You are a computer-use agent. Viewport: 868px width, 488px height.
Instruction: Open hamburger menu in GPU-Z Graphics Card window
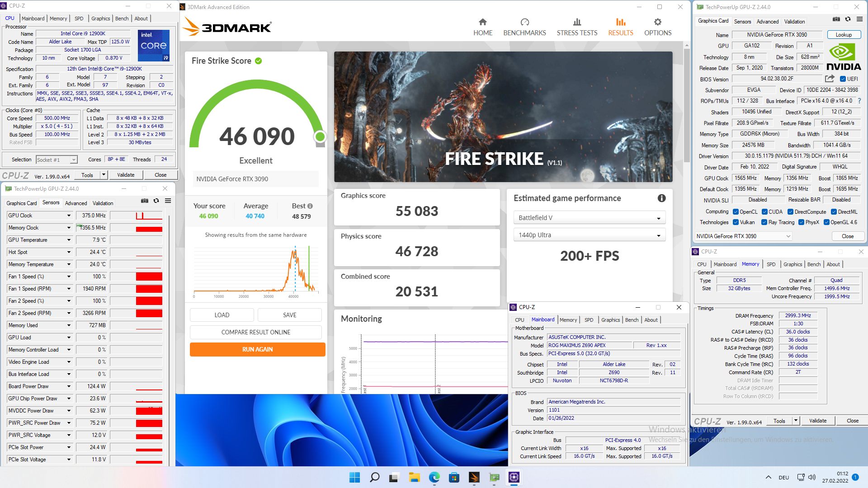(859, 19)
